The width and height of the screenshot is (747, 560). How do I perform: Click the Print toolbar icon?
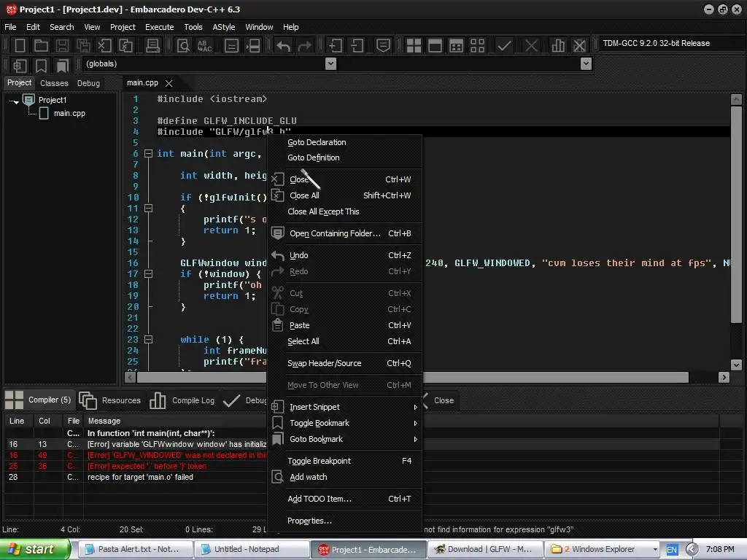click(x=152, y=46)
